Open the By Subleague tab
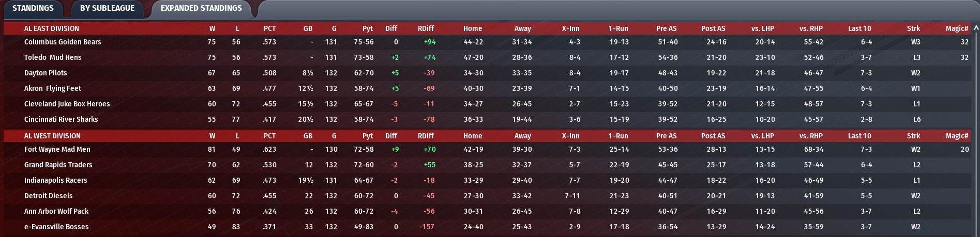 pyautogui.click(x=107, y=8)
